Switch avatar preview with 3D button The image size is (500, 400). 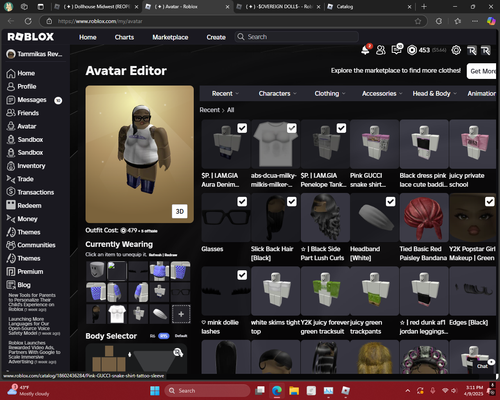click(180, 211)
